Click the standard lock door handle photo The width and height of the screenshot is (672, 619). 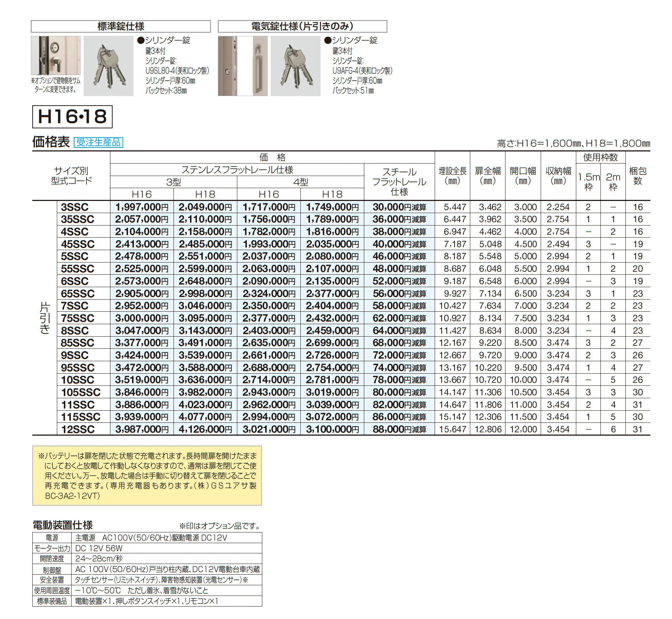56,55
